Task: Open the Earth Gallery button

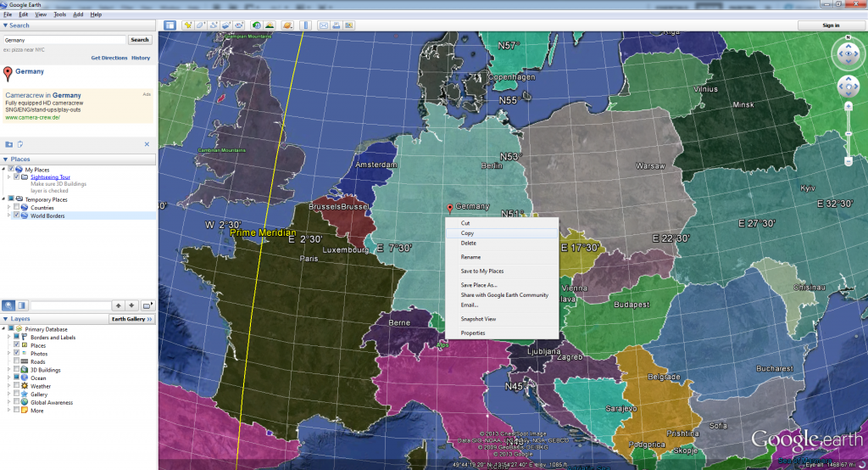Action: 131,319
